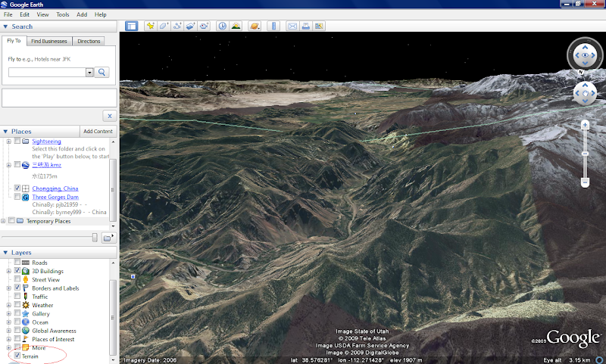Image resolution: width=606 pixels, height=364 pixels.
Task: Email the view with the envelope icon
Action: tap(292, 26)
